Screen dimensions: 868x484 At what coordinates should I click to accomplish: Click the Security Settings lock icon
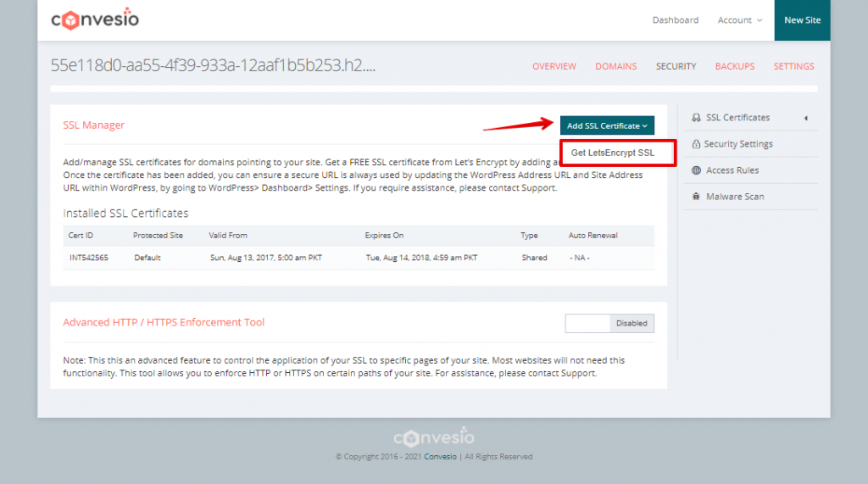click(696, 144)
